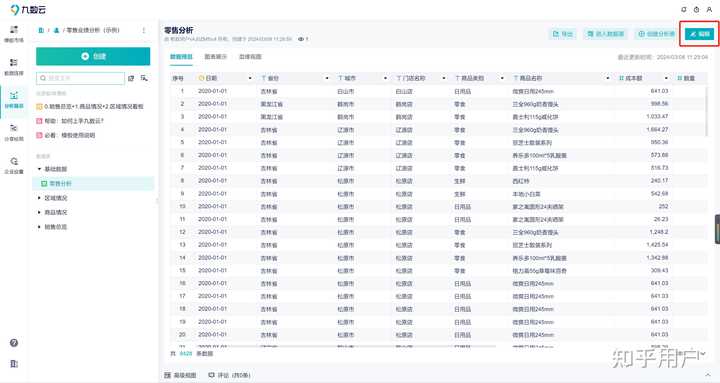Click the button between 导出 and 创建分析表
Screen dimensions: 720x383
(606, 34)
